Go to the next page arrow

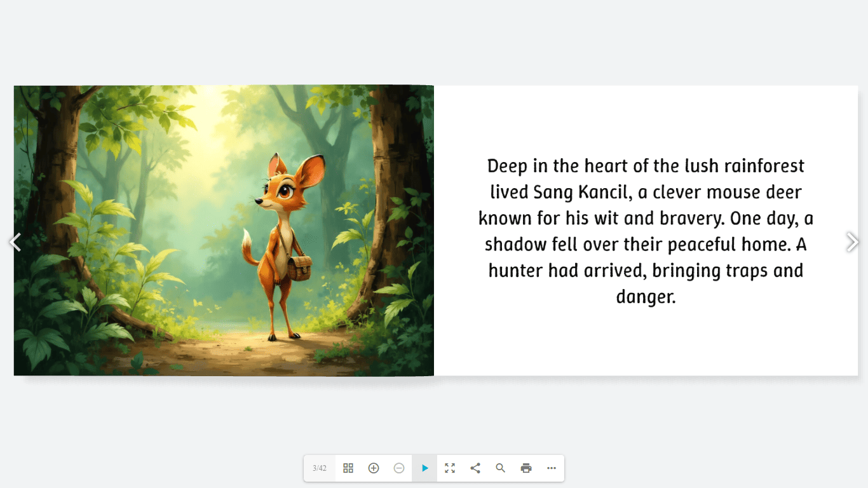click(x=853, y=242)
